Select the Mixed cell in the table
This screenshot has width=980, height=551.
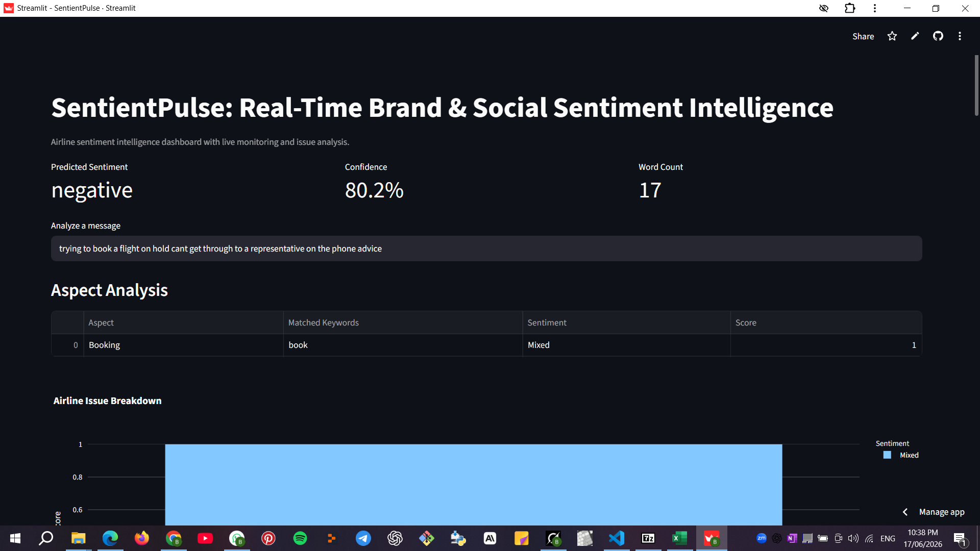click(626, 345)
